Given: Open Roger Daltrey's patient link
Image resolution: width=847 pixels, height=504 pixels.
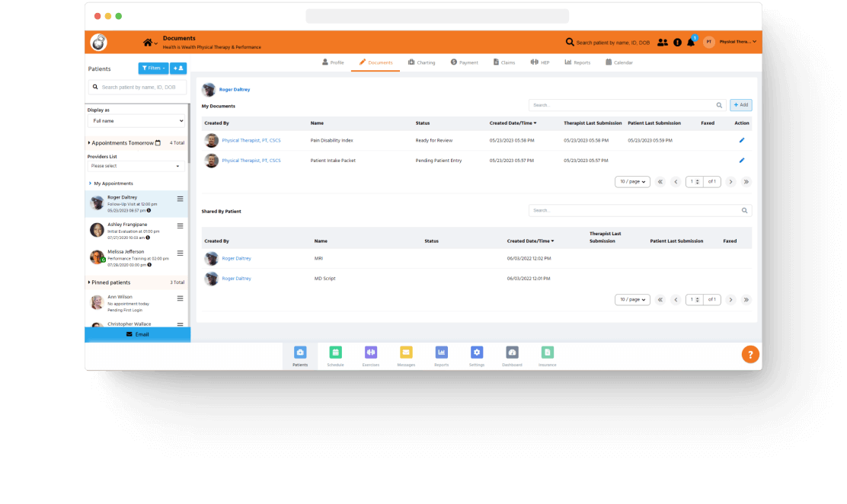Looking at the screenshot, I should tap(236, 89).
